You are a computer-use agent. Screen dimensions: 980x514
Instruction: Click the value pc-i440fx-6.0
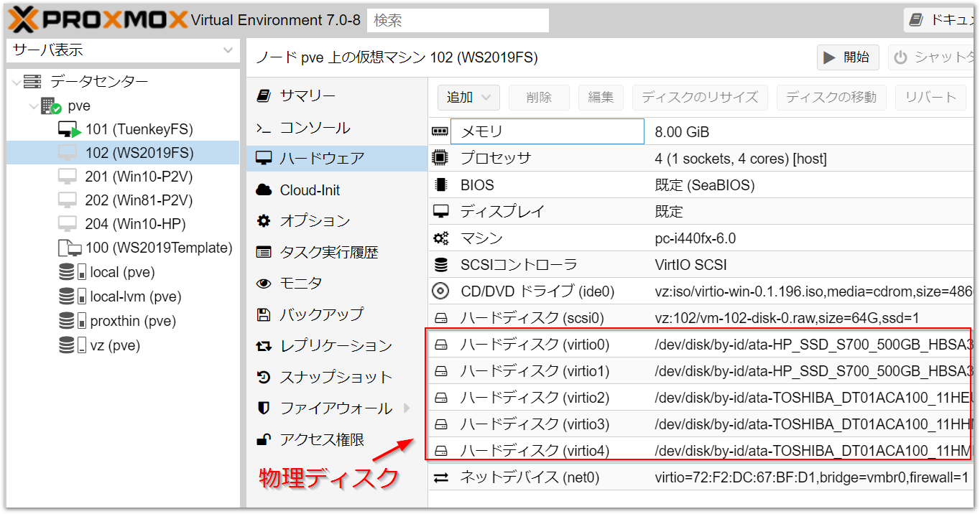pyautogui.click(x=695, y=238)
